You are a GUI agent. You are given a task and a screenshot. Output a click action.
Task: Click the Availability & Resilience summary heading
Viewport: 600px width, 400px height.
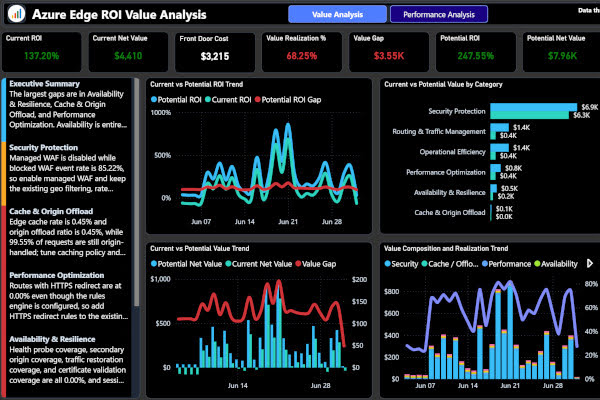52,339
